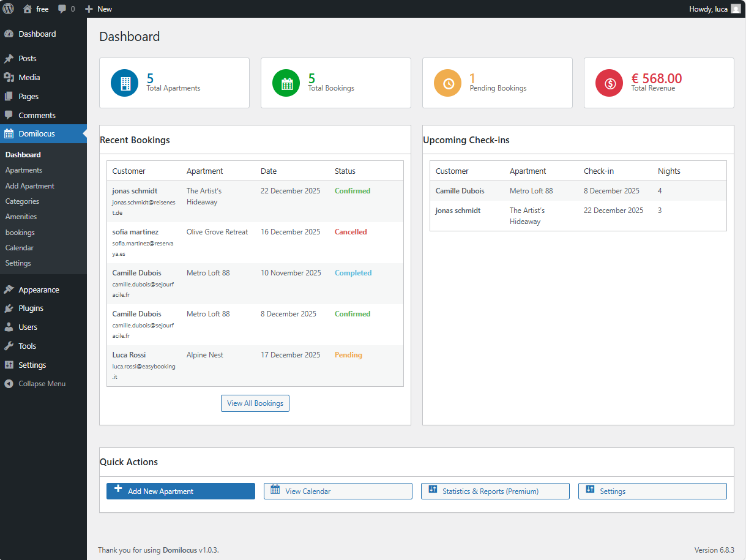Viewport: 746px width, 560px height.
Task: Click luca's user avatar in admin bar
Action: tap(735, 9)
